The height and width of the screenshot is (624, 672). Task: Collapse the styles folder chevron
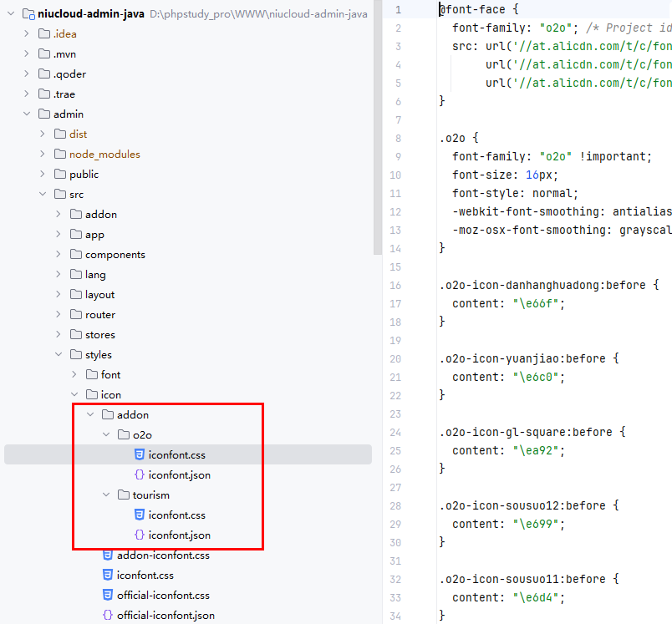coord(59,355)
